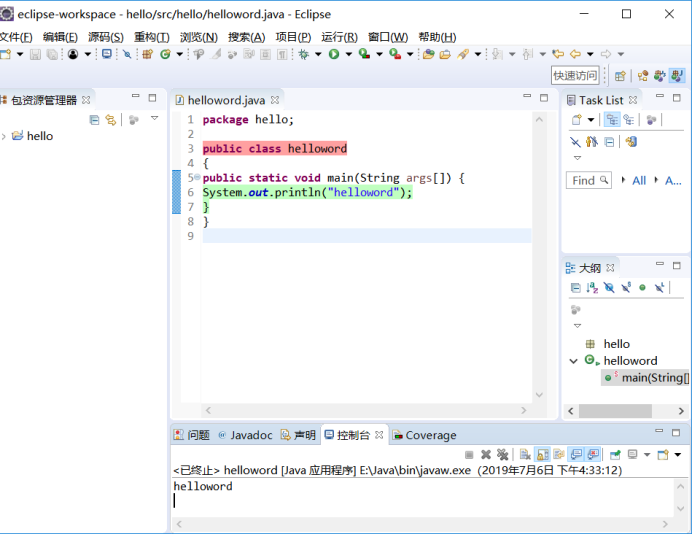Viewport: 692px width, 534px height.
Task: Click the All link in Task List
Action: [639, 180]
